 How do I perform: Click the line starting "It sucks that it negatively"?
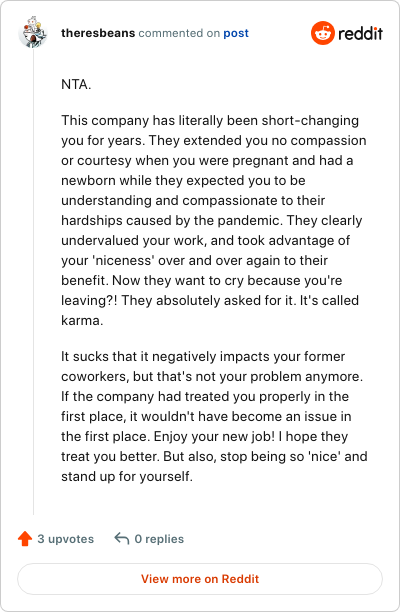point(203,356)
